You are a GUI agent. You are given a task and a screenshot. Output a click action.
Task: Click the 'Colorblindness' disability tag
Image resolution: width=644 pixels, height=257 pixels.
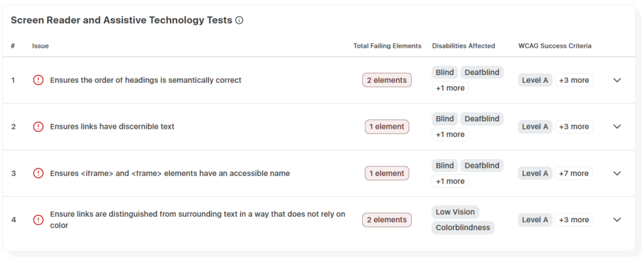coord(463,227)
